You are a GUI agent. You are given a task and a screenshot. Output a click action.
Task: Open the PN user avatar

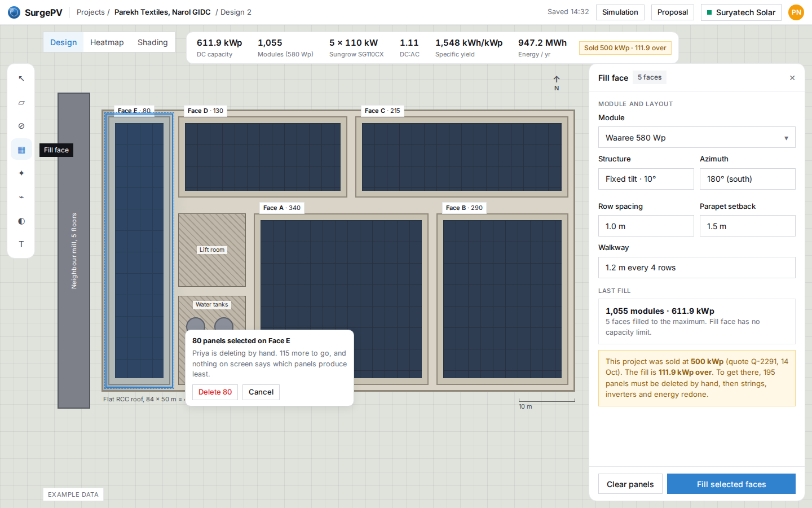[x=796, y=12]
